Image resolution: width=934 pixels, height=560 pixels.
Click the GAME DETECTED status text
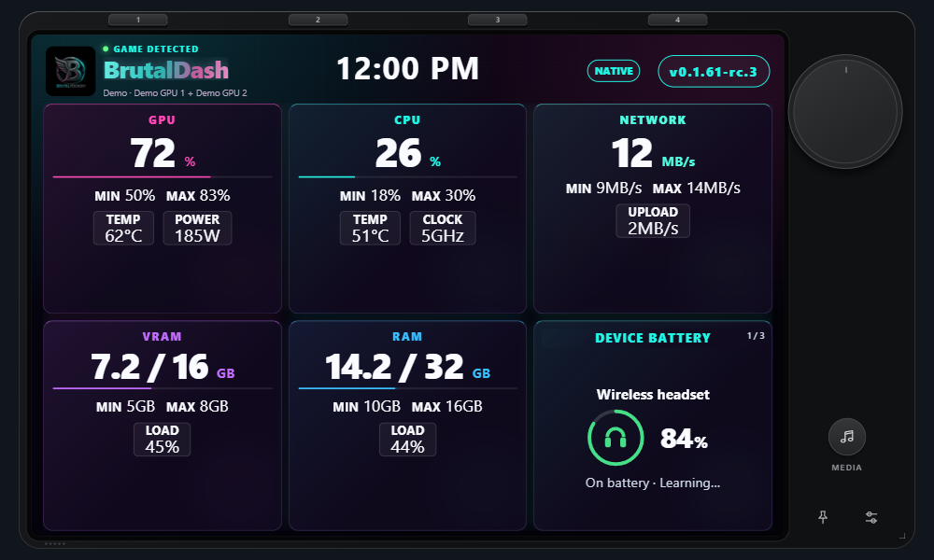coord(156,49)
